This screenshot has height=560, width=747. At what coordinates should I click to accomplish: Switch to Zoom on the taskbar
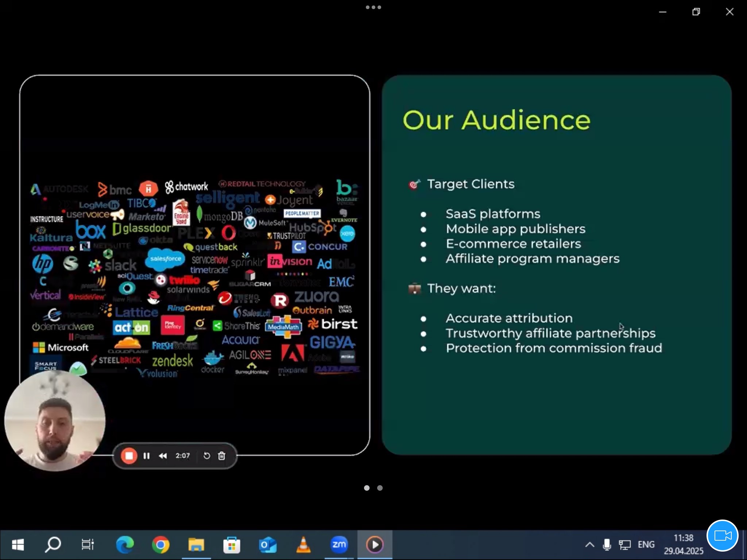(339, 545)
